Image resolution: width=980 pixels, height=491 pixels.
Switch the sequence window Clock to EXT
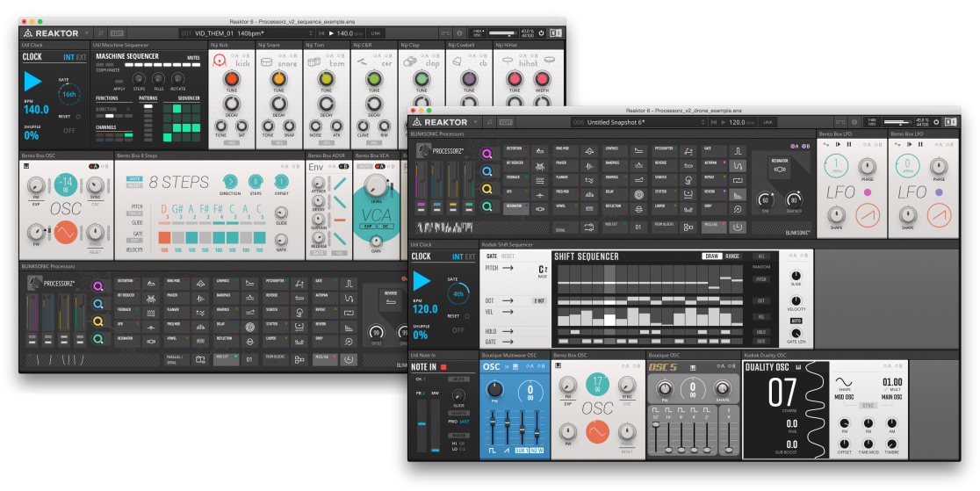82,58
